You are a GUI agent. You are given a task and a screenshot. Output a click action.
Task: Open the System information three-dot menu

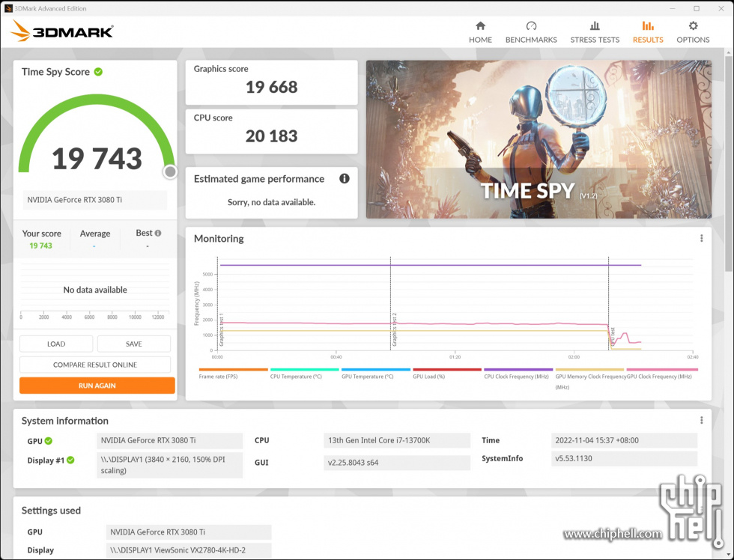click(x=701, y=420)
